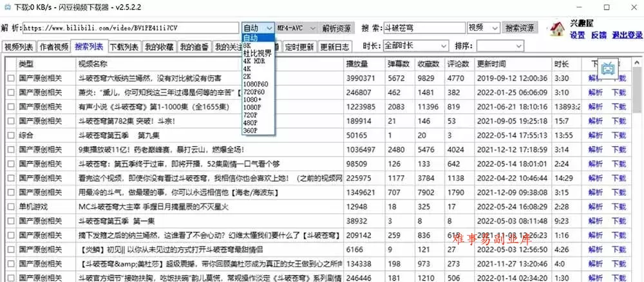Switch to 搜索列表 tab
644x282 pixels.
pos(89,46)
